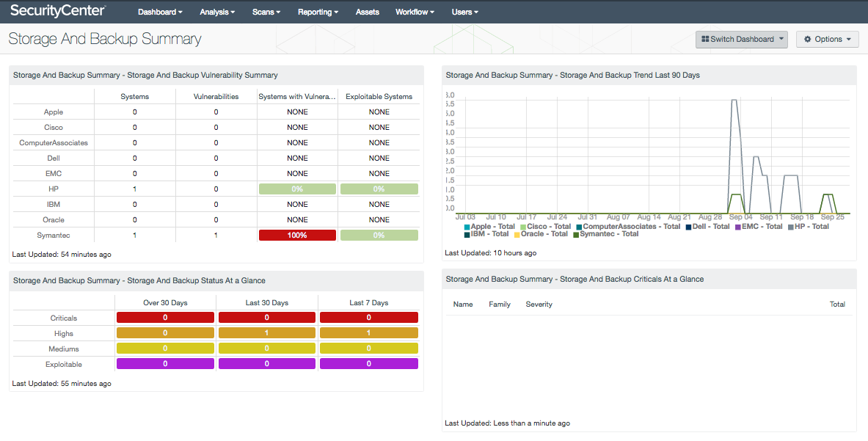This screenshot has height=441, width=868.
Task: Click the Apple row label
Action: (x=54, y=112)
